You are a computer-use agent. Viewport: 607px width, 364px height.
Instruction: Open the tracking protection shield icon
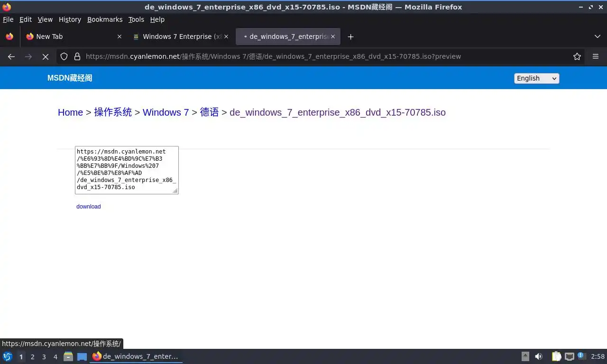pos(64,56)
